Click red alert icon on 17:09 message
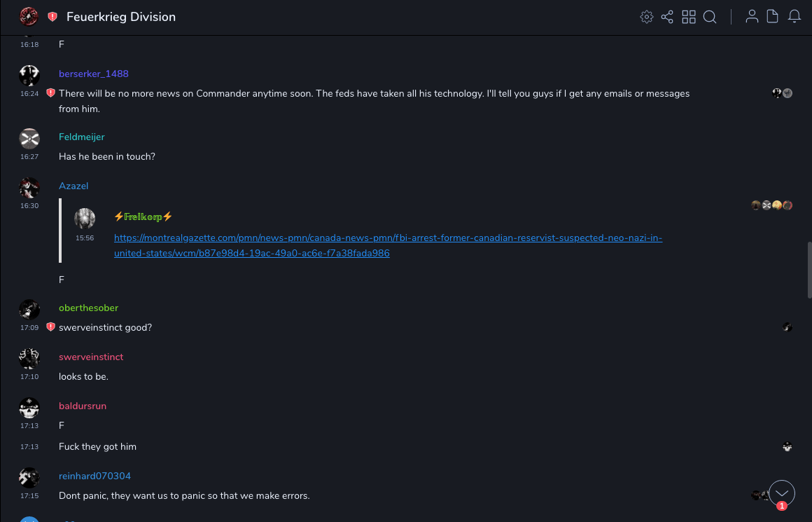Image resolution: width=812 pixels, height=522 pixels. point(50,327)
